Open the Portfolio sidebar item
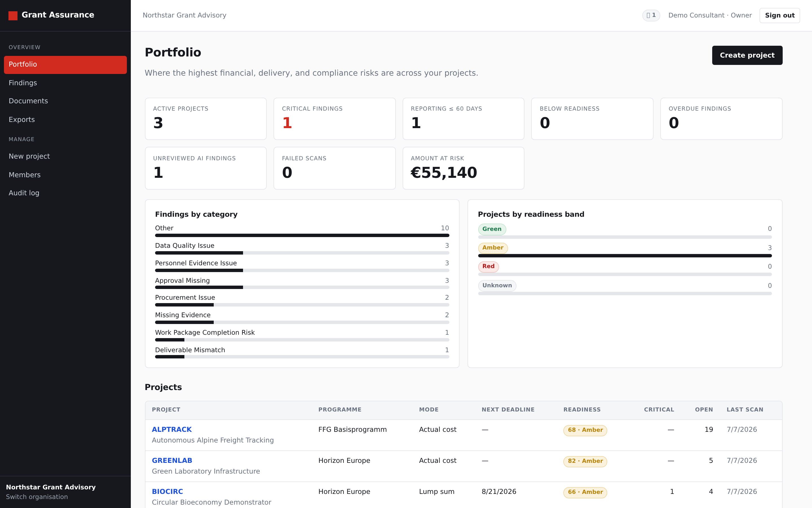This screenshot has height=508, width=812. tap(65, 65)
